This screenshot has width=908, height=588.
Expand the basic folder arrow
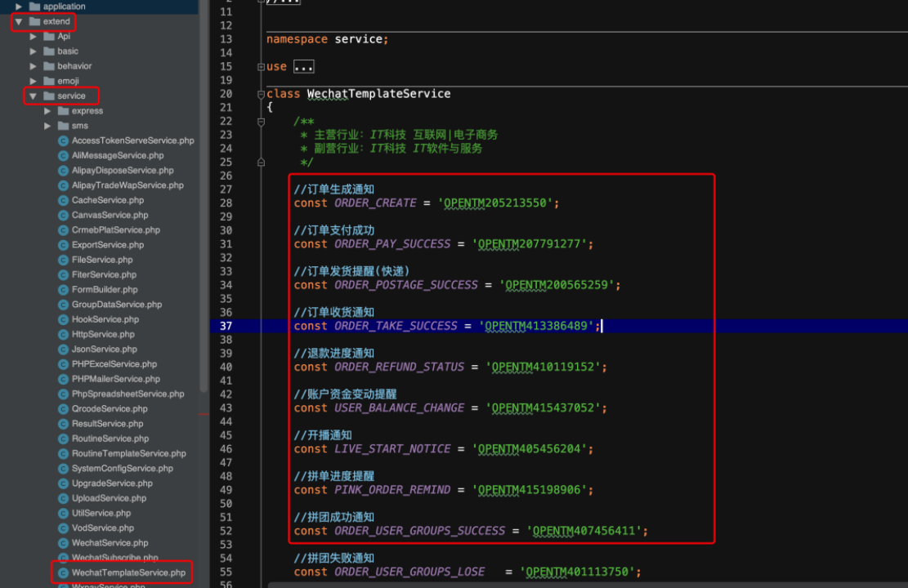coord(33,51)
